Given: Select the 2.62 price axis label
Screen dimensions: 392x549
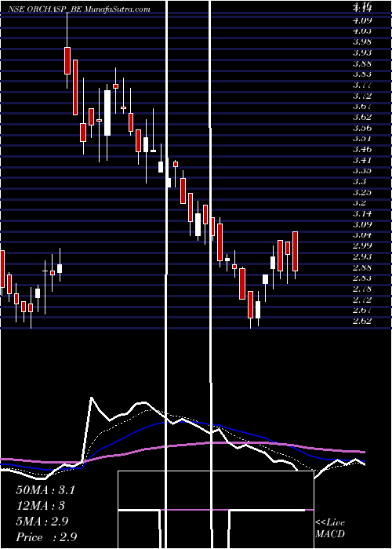Looking at the screenshot, I should [362, 321].
